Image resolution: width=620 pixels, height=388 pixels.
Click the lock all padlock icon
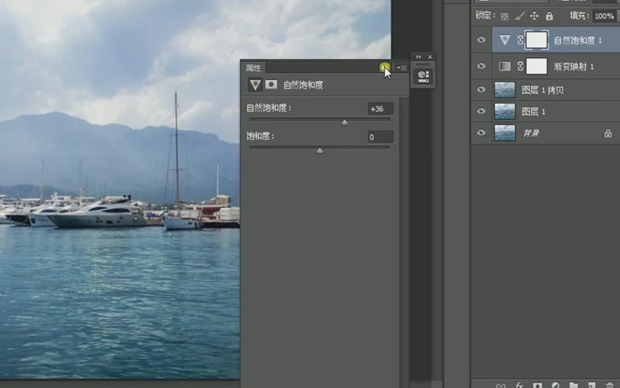pyautogui.click(x=549, y=16)
